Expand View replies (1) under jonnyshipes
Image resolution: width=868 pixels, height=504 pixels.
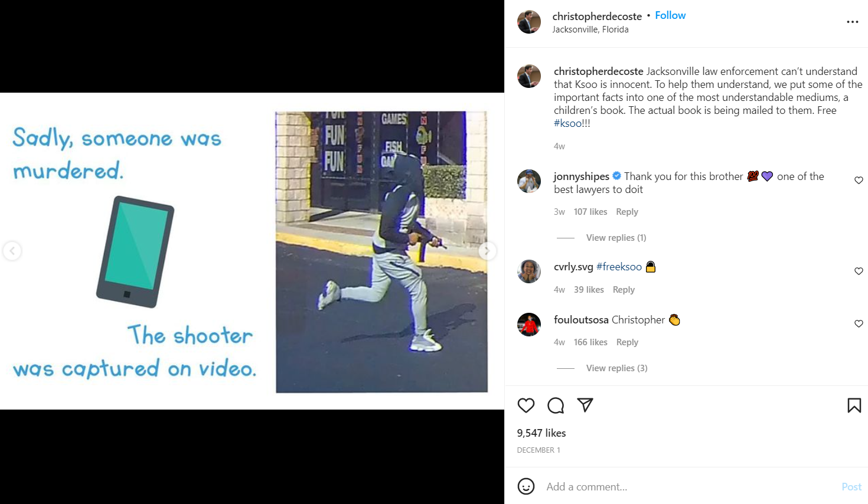616,238
